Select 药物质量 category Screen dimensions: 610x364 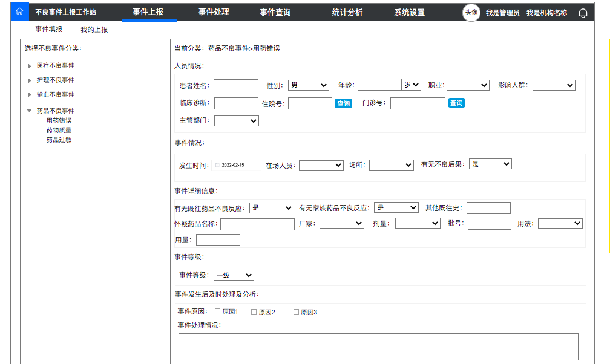tap(59, 130)
